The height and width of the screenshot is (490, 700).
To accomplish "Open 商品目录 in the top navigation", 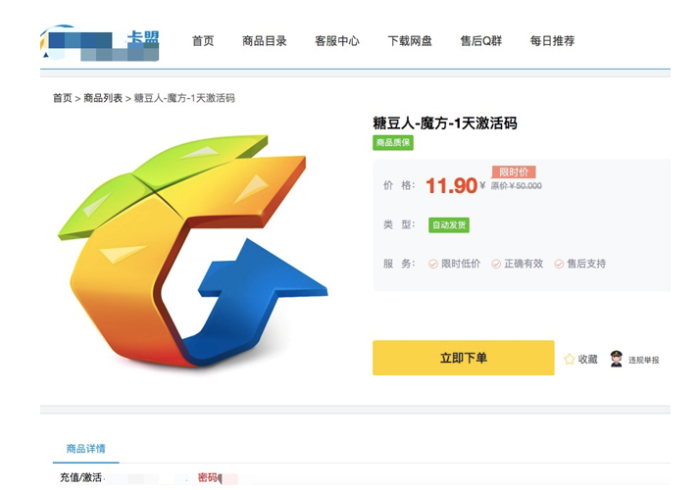I will click(264, 41).
